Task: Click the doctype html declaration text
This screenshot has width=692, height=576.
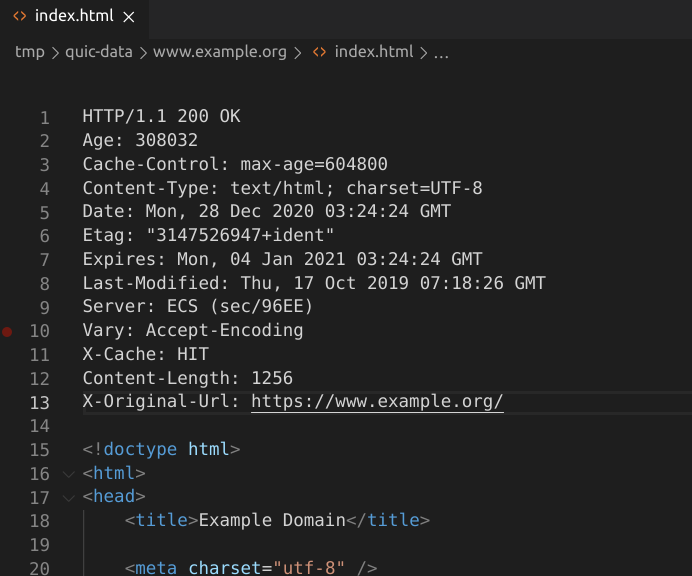Action: 162,449
